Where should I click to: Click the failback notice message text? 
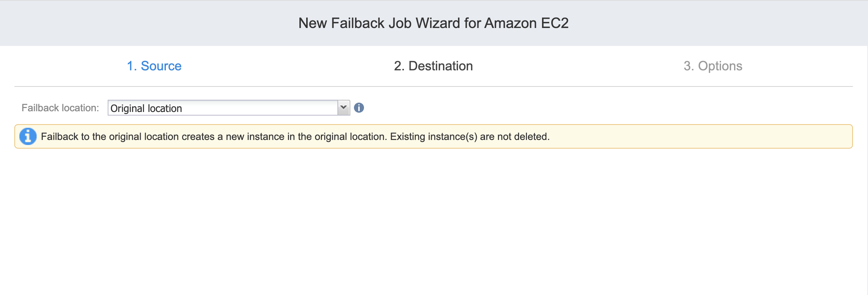[x=295, y=137]
